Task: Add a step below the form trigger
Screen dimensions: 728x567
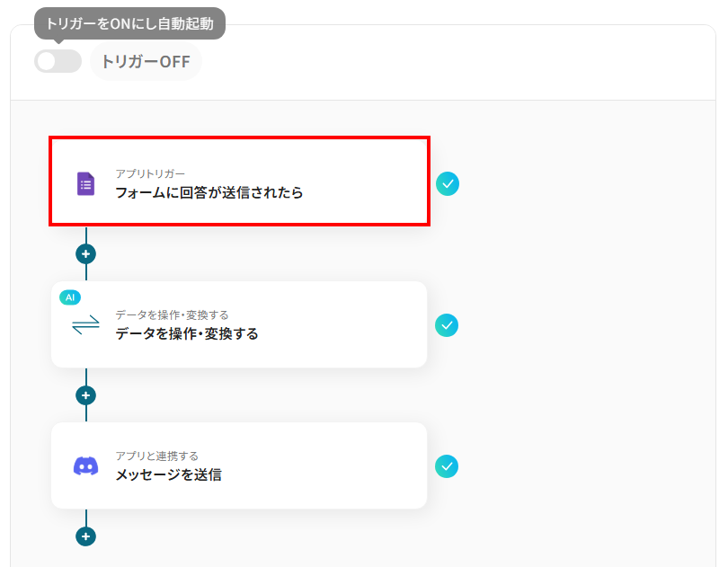Action: click(x=85, y=254)
